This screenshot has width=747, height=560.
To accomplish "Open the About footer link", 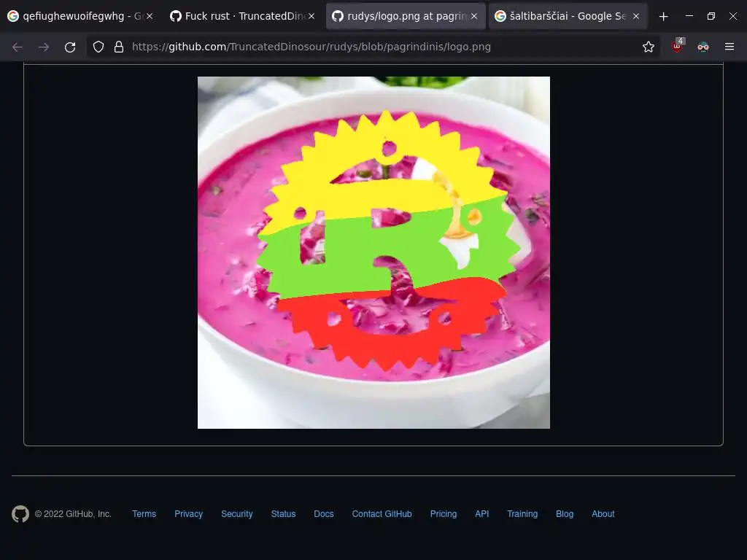I will coord(603,514).
